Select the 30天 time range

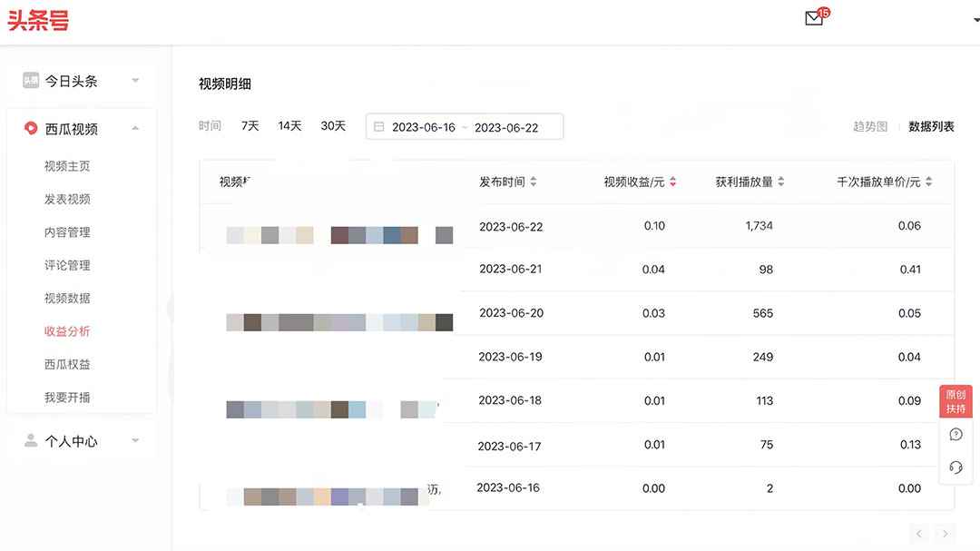[x=333, y=125]
